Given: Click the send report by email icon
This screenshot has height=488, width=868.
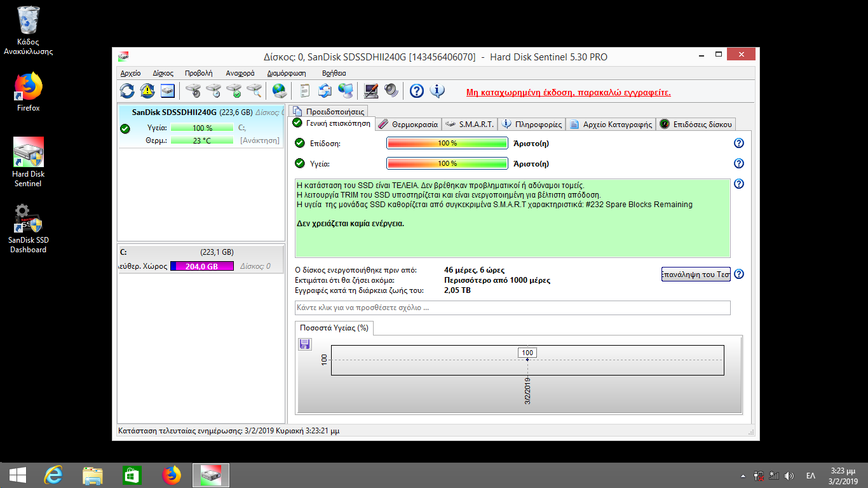Looking at the screenshot, I should (x=325, y=91).
